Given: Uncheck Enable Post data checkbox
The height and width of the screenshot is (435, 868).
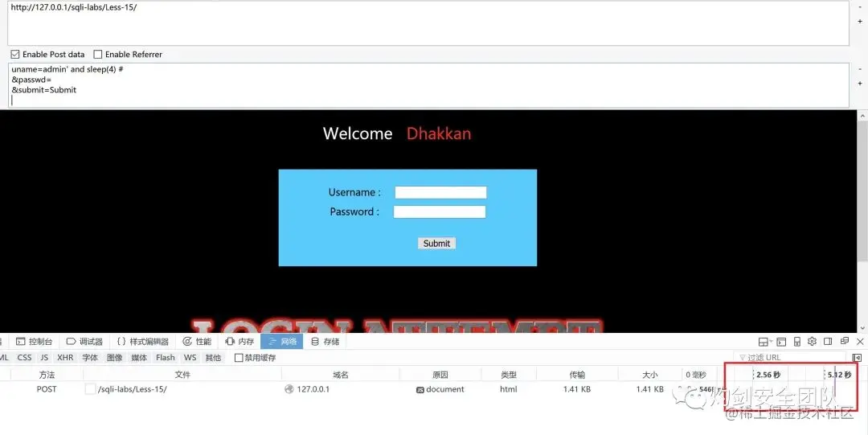Looking at the screenshot, I should click(15, 55).
